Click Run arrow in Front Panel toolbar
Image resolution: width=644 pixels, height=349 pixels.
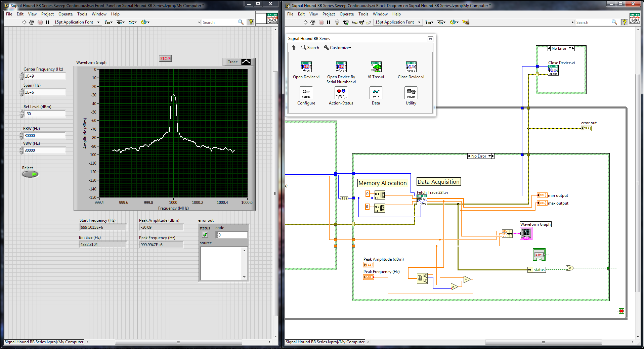[24, 22]
